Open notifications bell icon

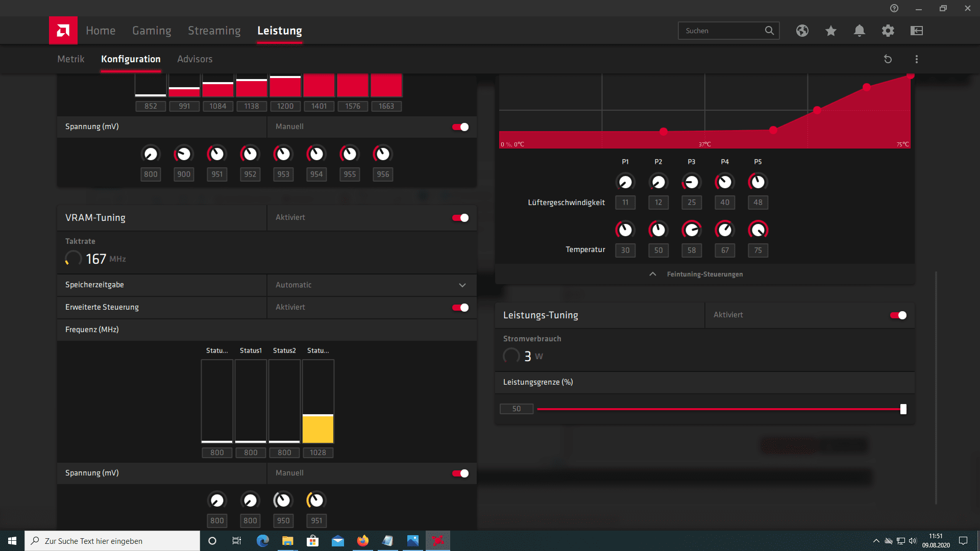(860, 31)
